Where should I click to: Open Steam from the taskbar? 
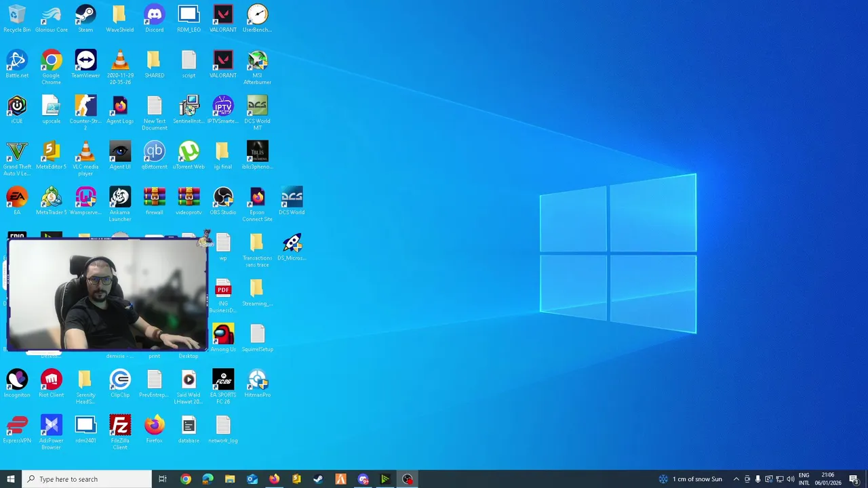click(x=318, y=479)
